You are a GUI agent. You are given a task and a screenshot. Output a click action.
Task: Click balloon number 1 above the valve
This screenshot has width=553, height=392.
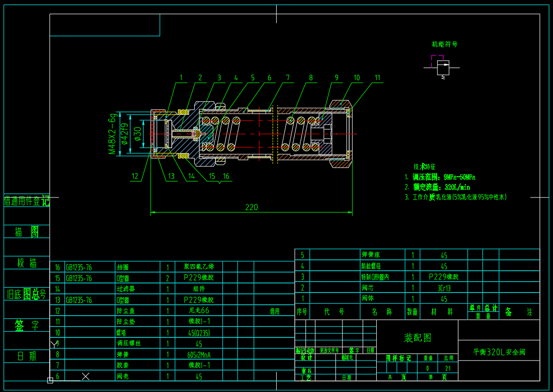pyautogui.click(x=182, y=77)
